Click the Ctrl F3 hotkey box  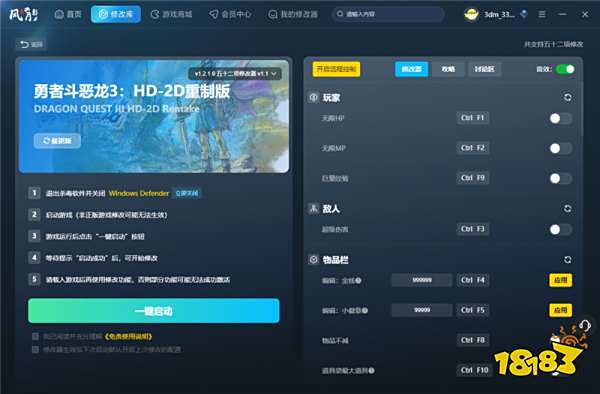[x=473, y=229]
